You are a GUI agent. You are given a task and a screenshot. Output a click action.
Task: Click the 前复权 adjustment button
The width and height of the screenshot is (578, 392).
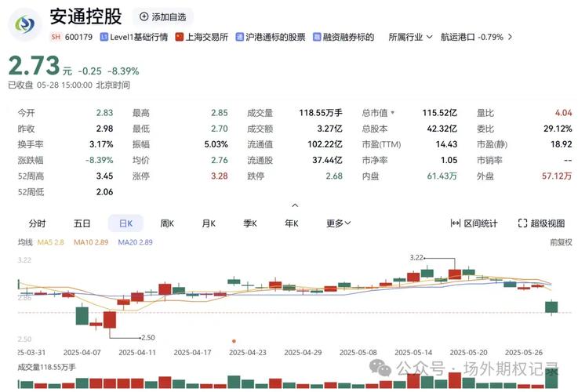(x=561, y=242)
